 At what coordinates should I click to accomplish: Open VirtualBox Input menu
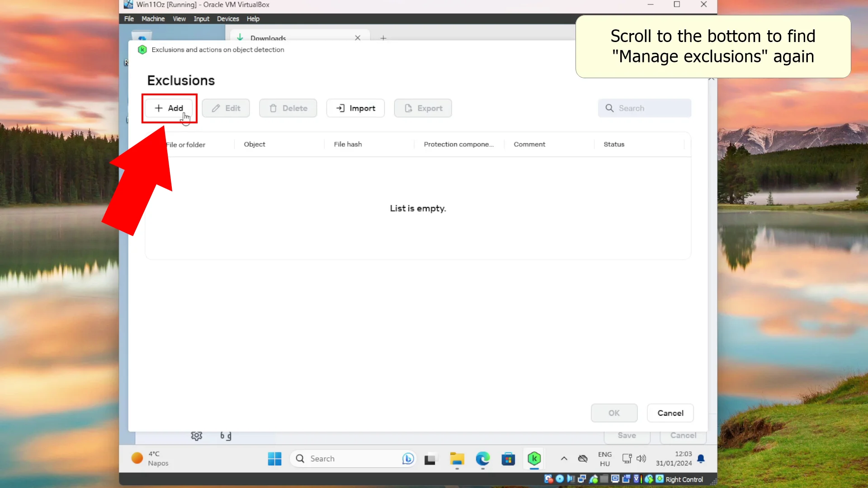coord(201,19)
